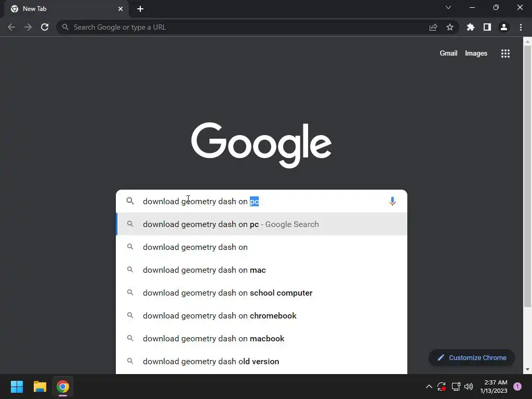
Task: Open network tray icon
Action: 456,387
